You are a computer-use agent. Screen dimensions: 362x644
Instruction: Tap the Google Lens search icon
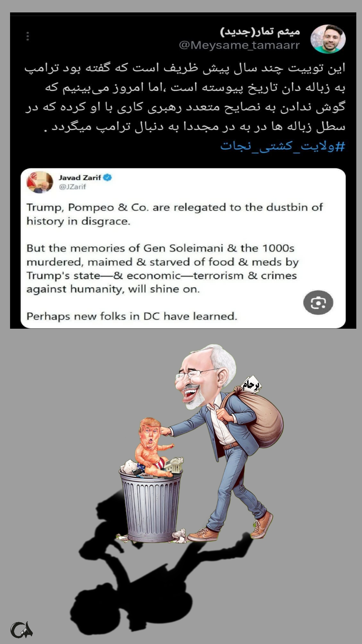318,303
